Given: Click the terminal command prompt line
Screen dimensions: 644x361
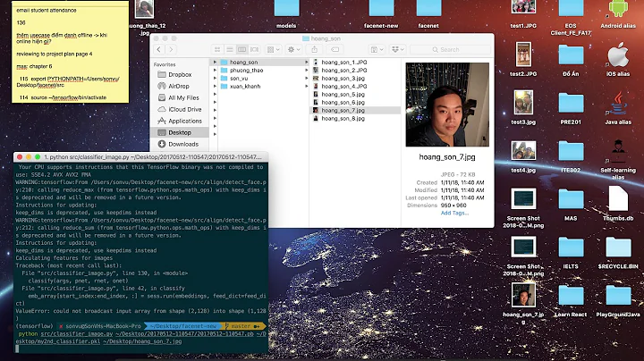Looking at the screenshot, I should click(140, 337).
